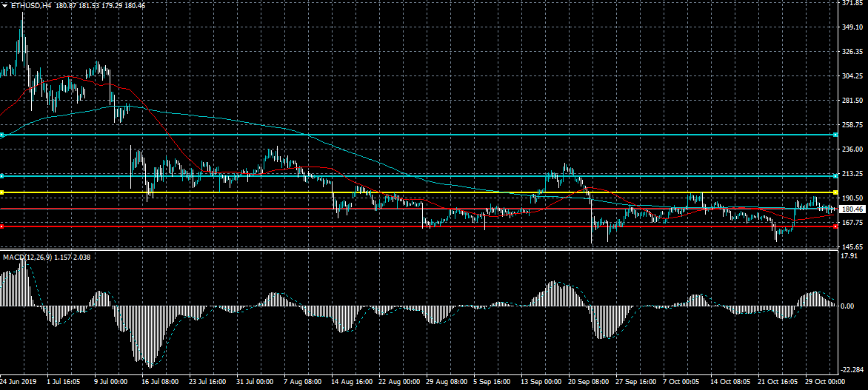Click the 14 Oct 08:05 time label
The height and width of the screenshot is (390, 868).
[x=731, y=383]
